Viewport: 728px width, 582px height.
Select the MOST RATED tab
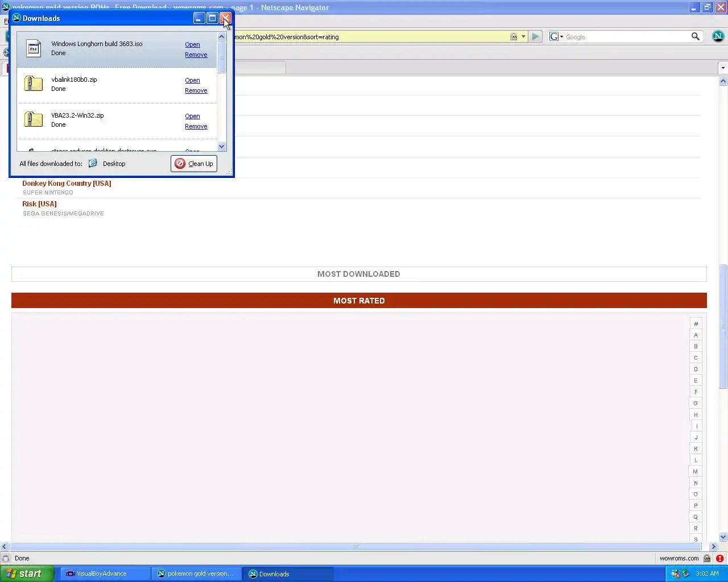(x=359, y=301)
